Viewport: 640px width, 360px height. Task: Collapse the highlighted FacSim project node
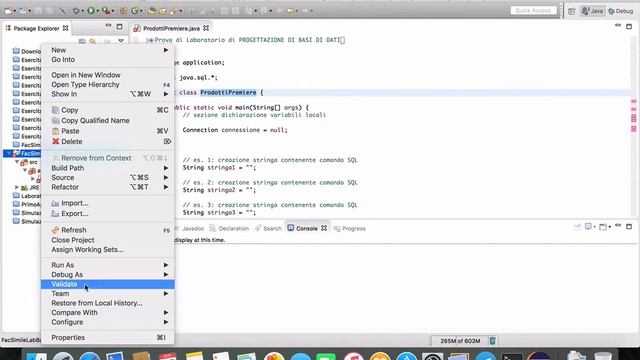point(9,153)
